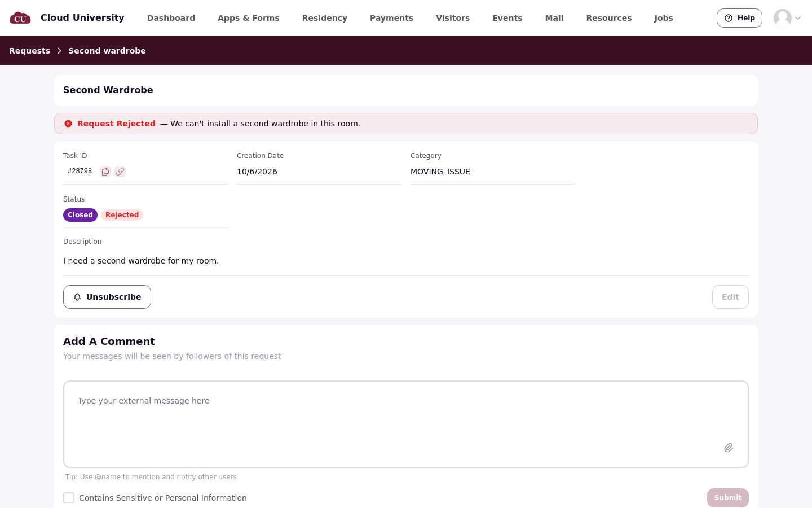Click the Rejected status badge
812x508 pixels.
pos(122,215)
